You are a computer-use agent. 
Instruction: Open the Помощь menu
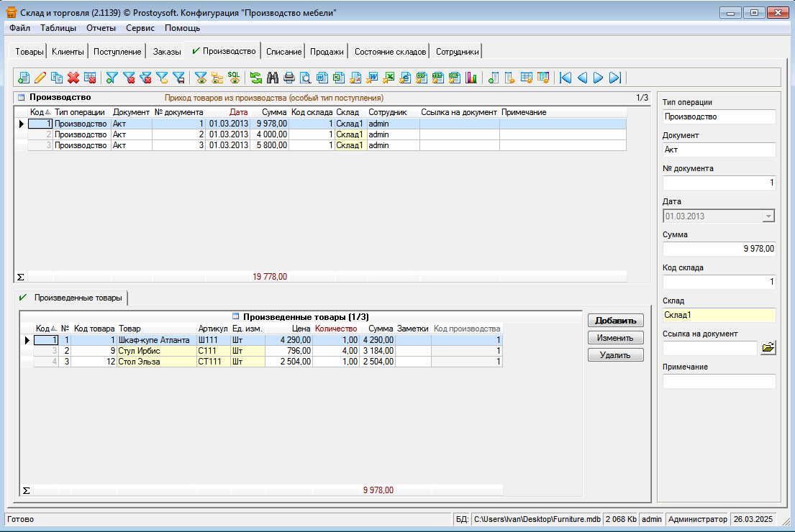tap(182, 28)
